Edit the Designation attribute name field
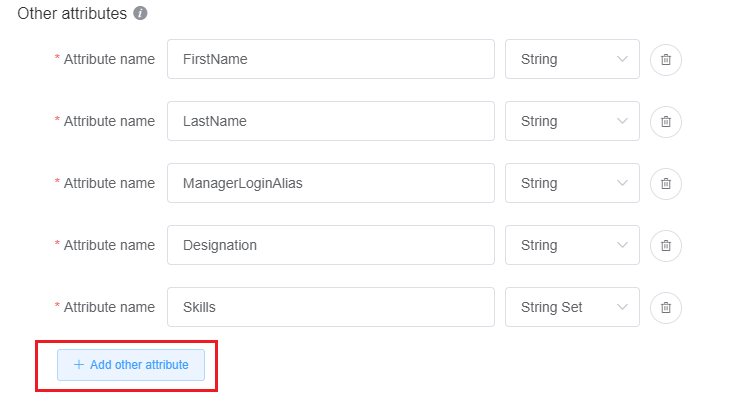The image size is (750, 401). click(x=330, y=246)
